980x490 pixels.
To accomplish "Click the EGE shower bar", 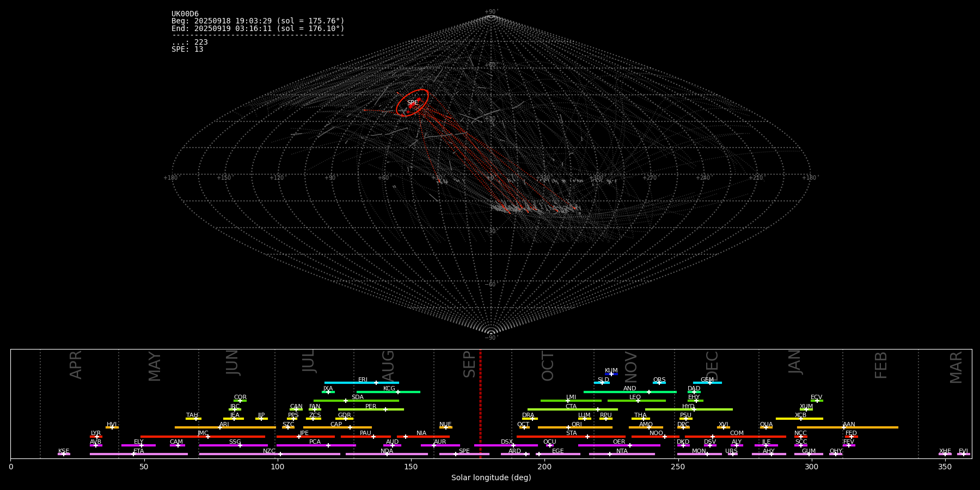I will [558, 454].
